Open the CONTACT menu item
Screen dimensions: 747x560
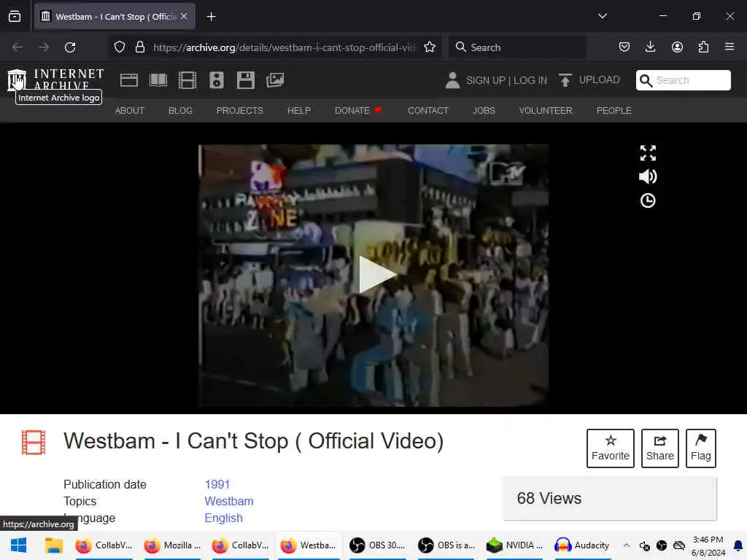tap(427, 111)
